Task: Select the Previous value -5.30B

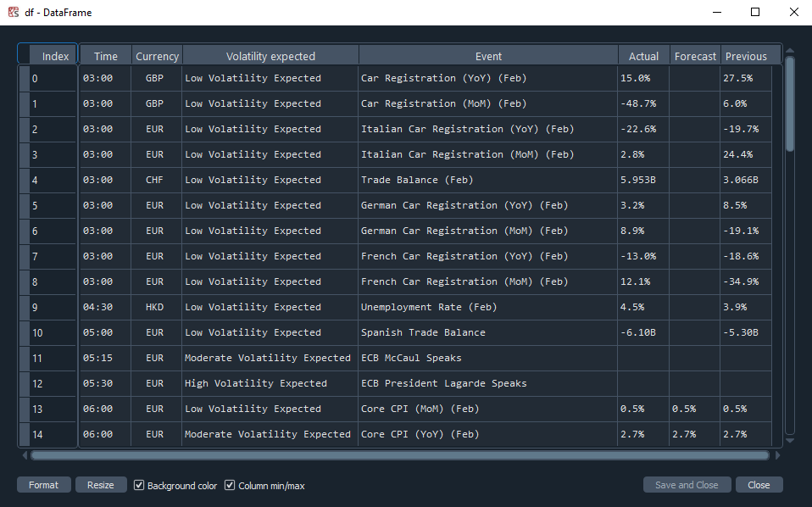Action: [x=746, y=332]
